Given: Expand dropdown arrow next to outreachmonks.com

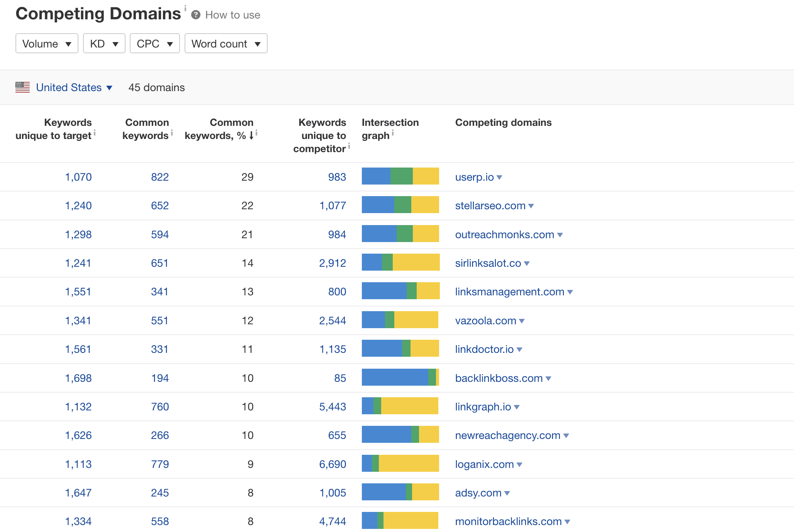Looking at the screenshot, I should click(560, 235).
